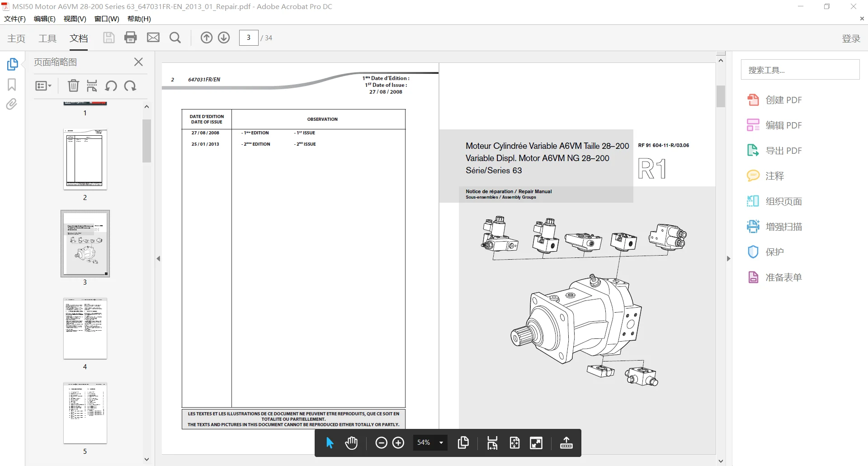Enter full screen mode icon
The height and width of the screenshot is (466, 868).
pos(536,443)
